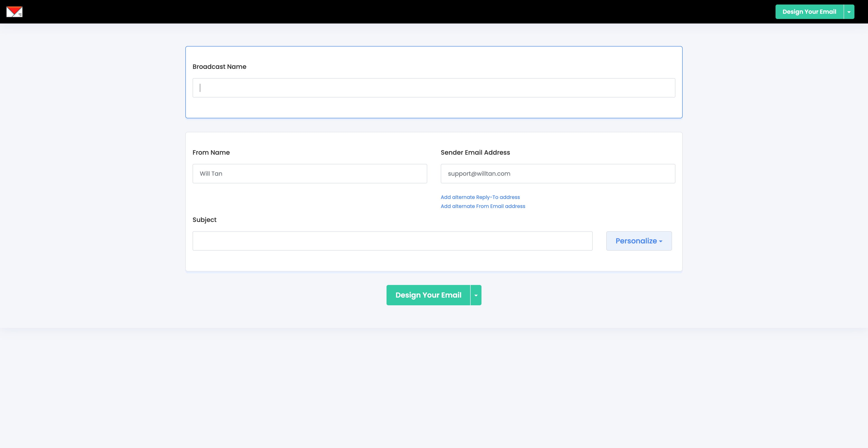Click the Sender Email Address label

click(475, 152)
